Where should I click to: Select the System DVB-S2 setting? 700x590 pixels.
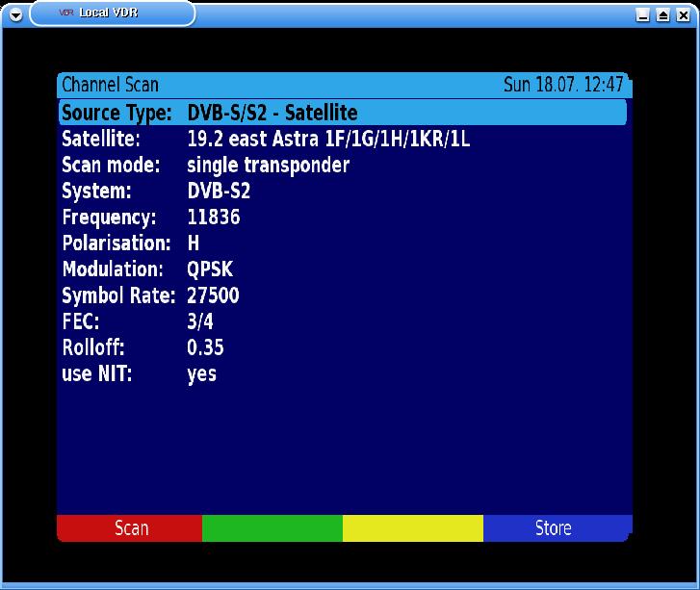[342, 192]
